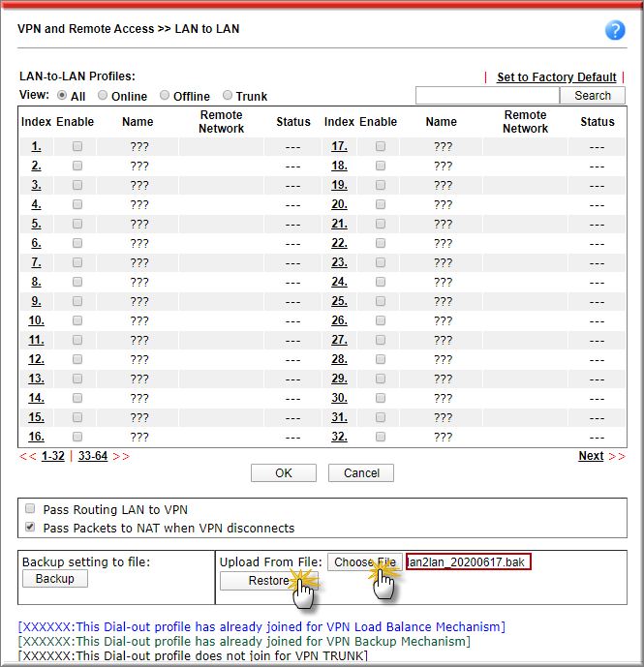Image resolution: width=644 pixels, height=667 pixels.
Task: Open profile index 1 link
Action: [x=36, y=147]
